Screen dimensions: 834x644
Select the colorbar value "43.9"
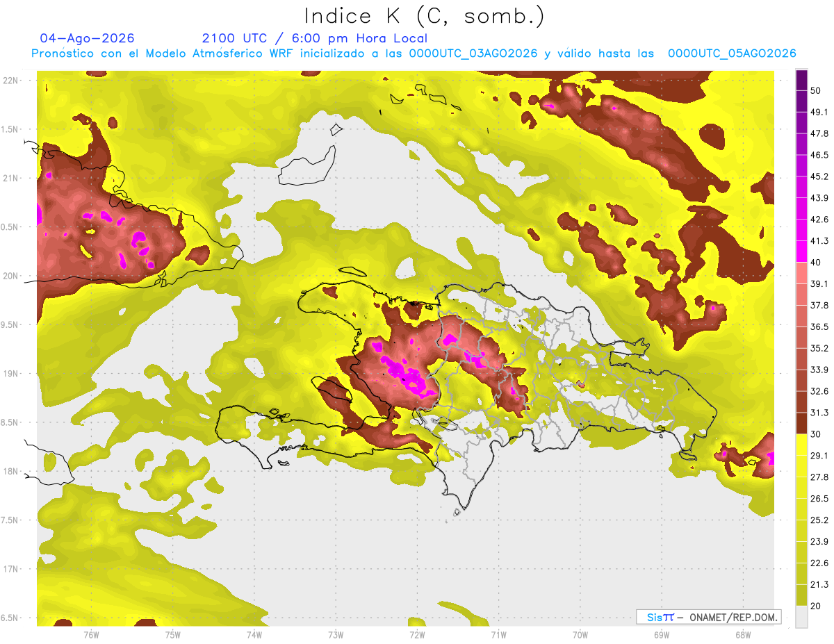click(819, 198)
